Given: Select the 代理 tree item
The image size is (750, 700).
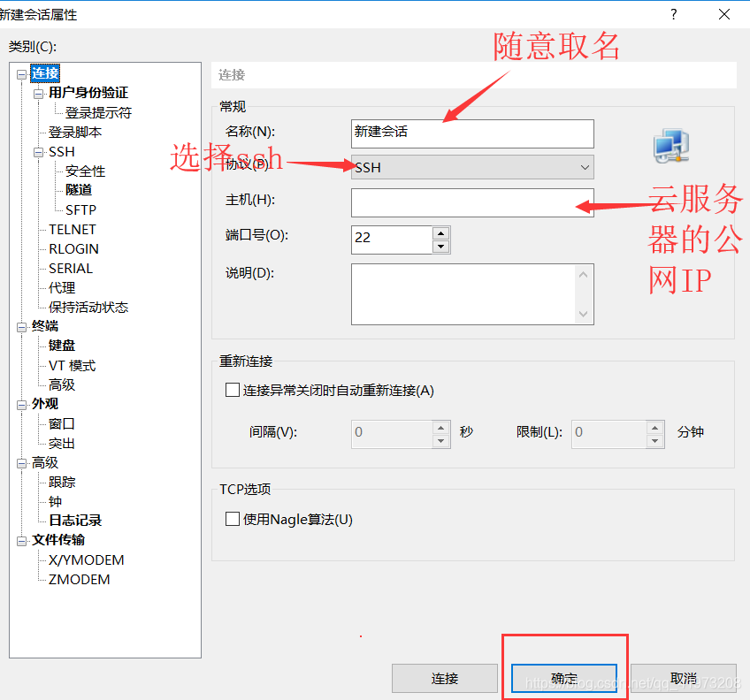Looking at the screenshot, I should [x=62, y=287].
